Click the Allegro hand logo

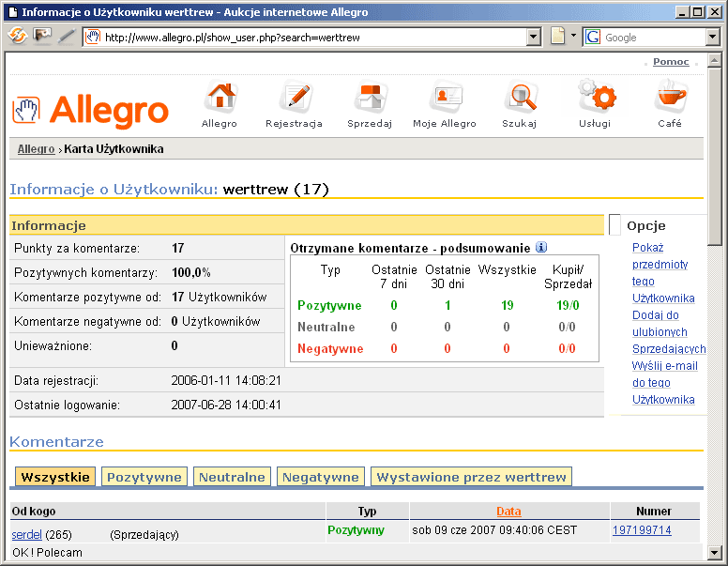coord(26,110)
